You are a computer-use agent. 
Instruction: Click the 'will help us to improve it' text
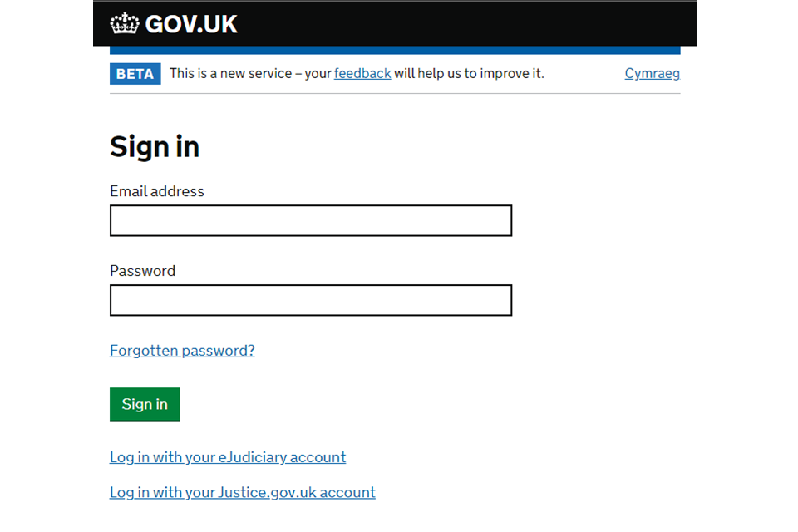tap(469, 74)
